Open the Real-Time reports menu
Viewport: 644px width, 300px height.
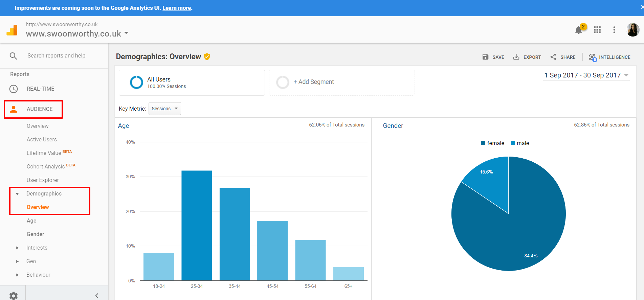[40, 89]
